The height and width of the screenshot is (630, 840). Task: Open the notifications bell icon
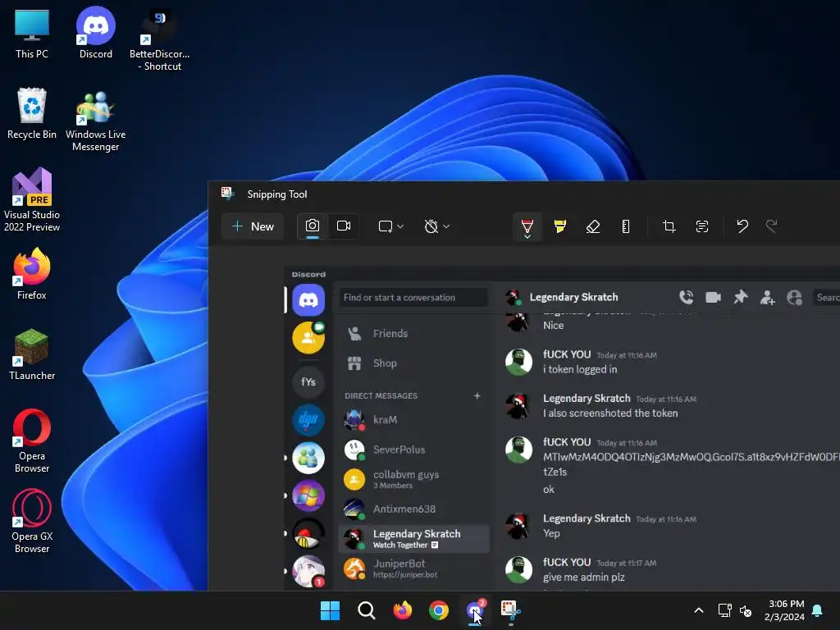(x=817, y=610)
